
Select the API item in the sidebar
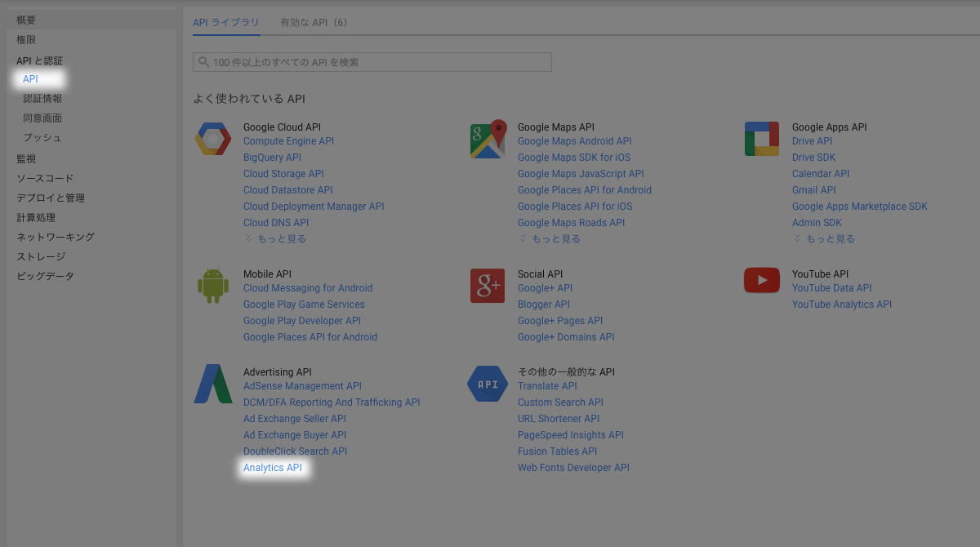30,79
